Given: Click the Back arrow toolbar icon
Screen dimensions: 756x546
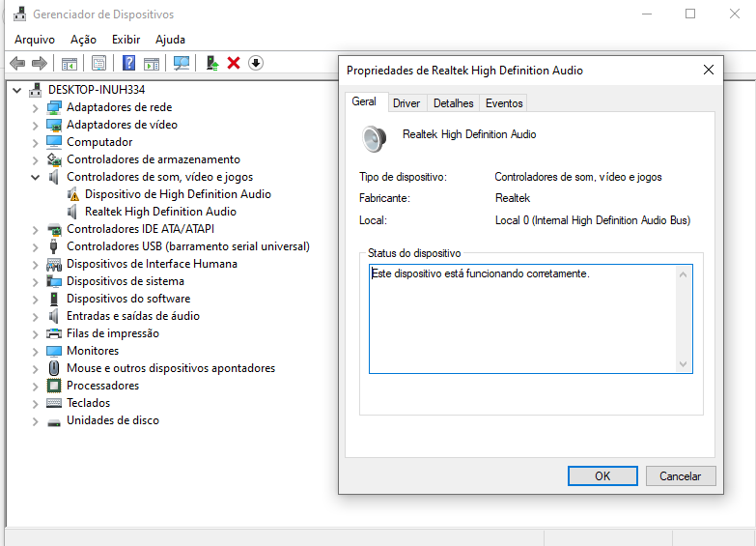Looking at the screenshot, I should 17,63.
